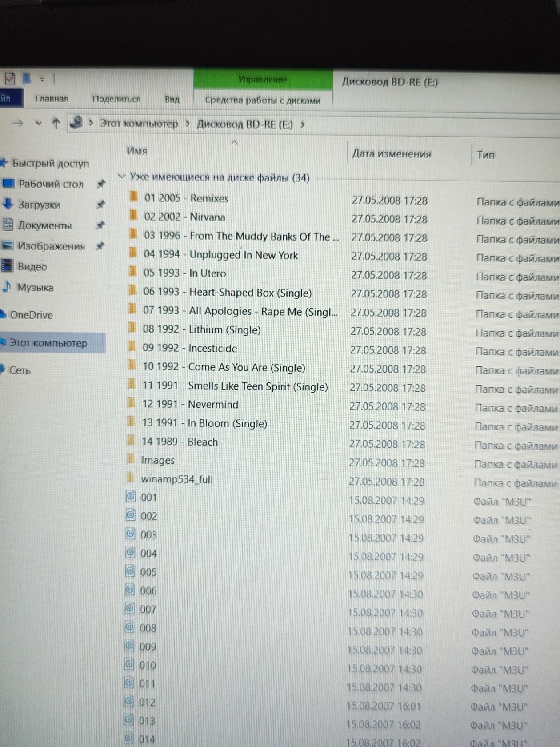Select the '02 2002 - Nirvana' folder icon

133,216
